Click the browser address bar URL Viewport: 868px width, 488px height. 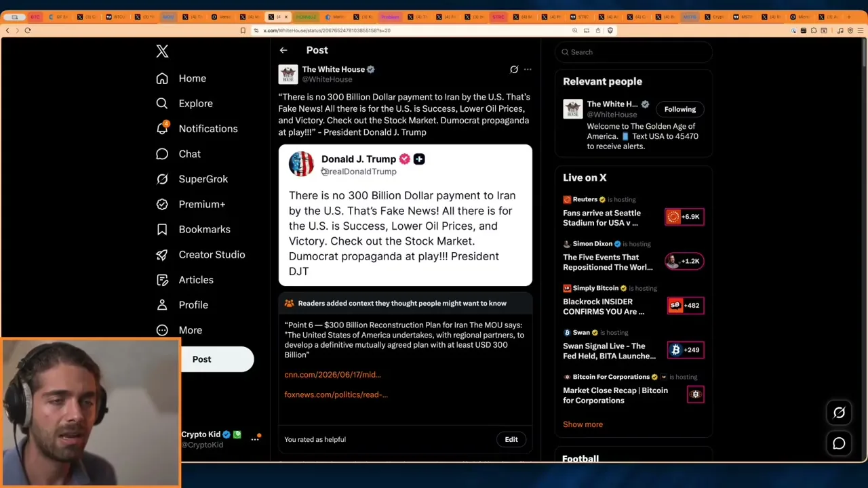[327, 30]
